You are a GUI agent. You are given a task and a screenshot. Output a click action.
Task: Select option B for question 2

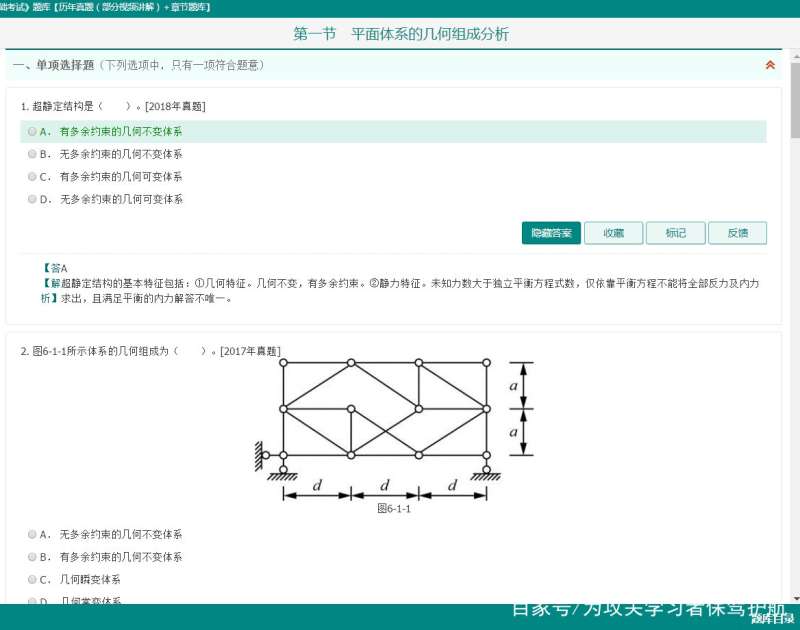(x=31, y=557)
